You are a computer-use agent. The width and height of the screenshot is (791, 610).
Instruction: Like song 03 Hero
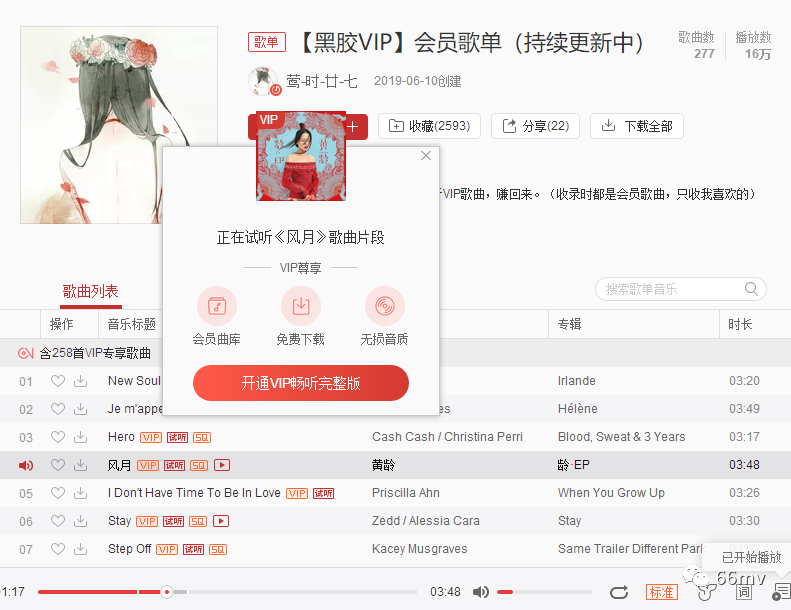tap(58, 437)
